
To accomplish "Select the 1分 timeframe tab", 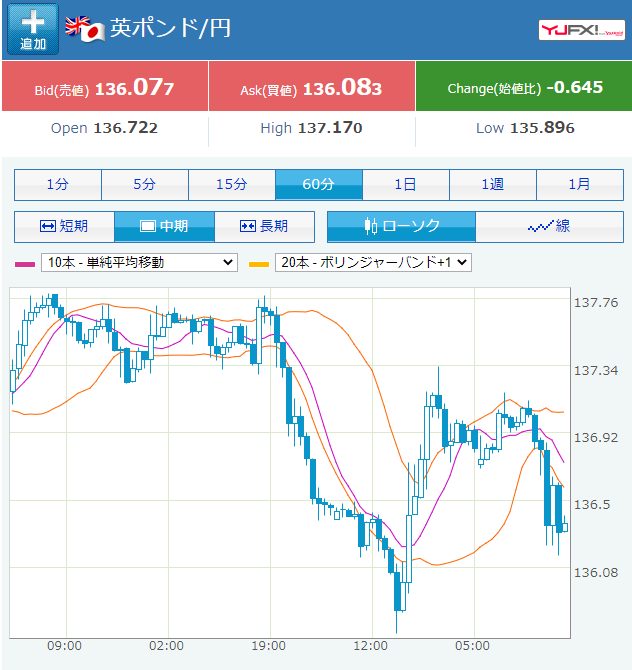I will (x=58, y=184).
